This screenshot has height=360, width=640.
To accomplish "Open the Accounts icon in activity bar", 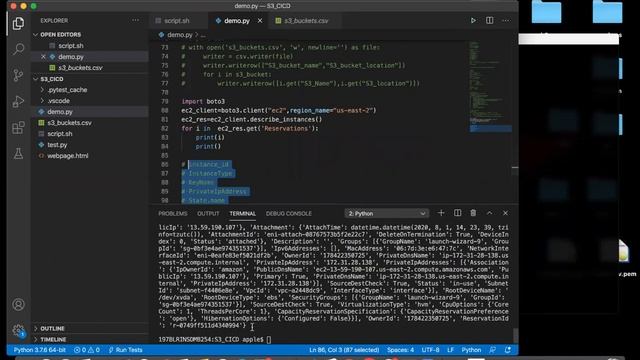I will (18, 304).
